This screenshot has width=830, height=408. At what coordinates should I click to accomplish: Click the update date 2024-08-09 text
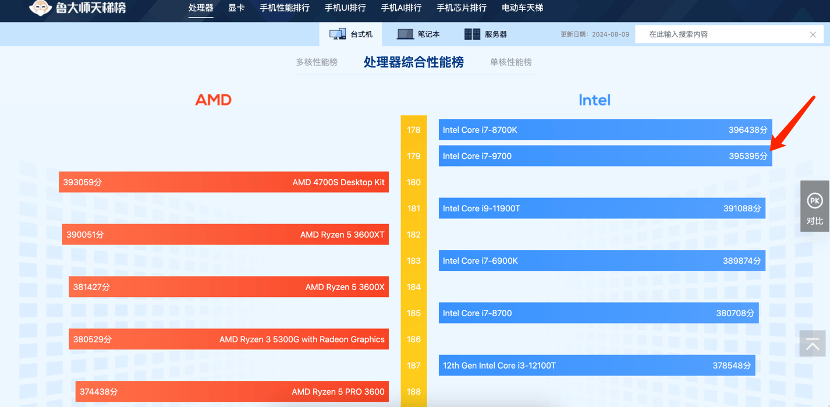coord(595,34)
